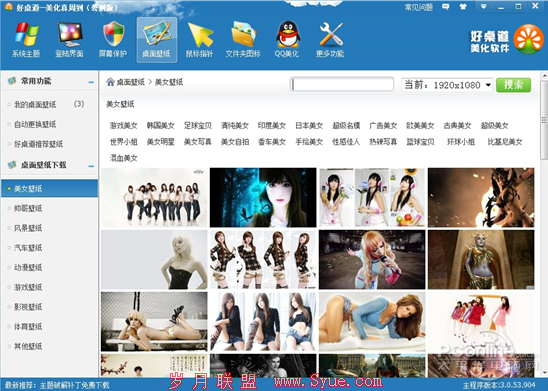Filter by 足球宝贝 tag
Image resolution: width=548 pixels, height=391 pixels.
[198, 125]
